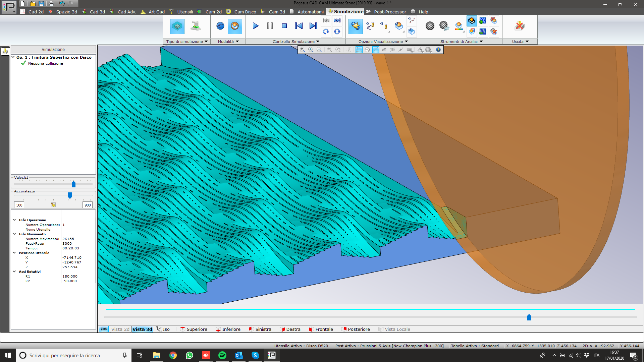Open the Modalità dropdown
This screenshot has height=362, width=644.
(x=228, y=42)
